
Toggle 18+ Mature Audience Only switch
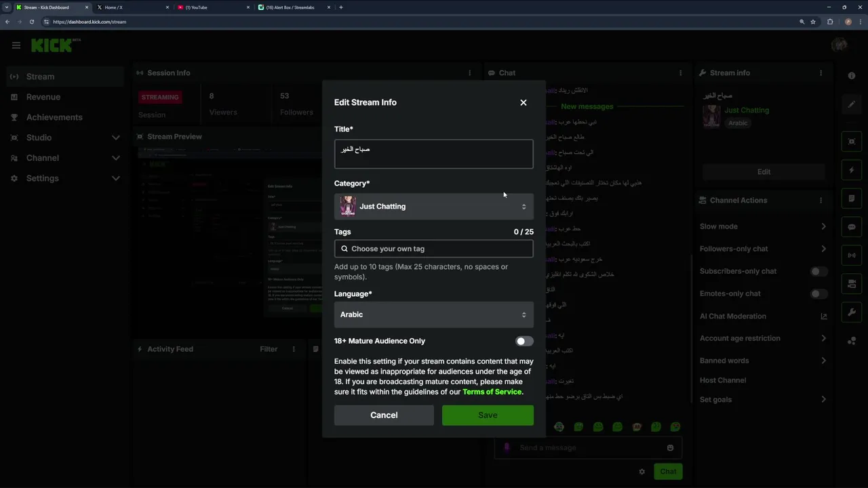point(524,341)
